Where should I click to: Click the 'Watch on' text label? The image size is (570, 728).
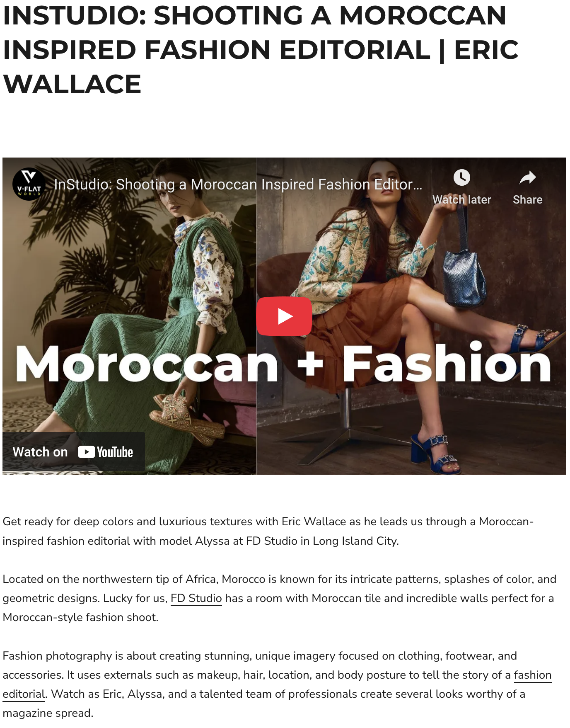(40, 452)
